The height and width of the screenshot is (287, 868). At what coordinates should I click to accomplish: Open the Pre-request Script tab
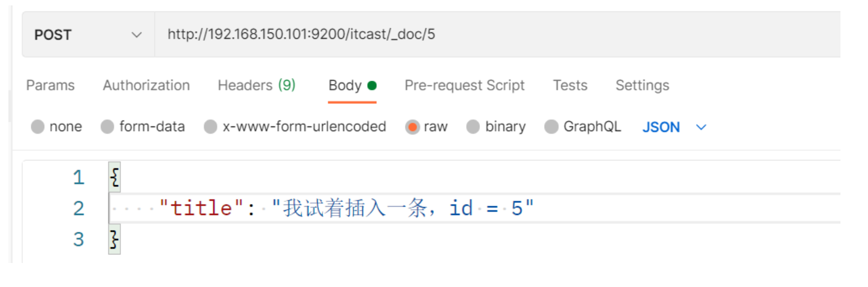pyautogui.click(x=464, y=86)
